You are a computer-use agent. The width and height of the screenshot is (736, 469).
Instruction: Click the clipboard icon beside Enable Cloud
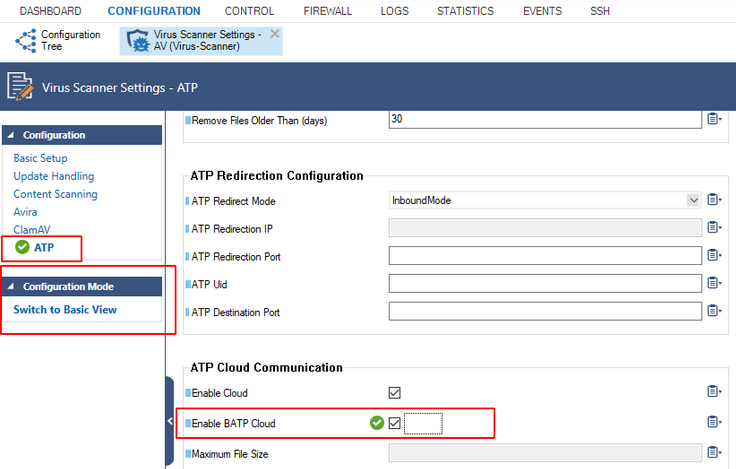point(714,391)
